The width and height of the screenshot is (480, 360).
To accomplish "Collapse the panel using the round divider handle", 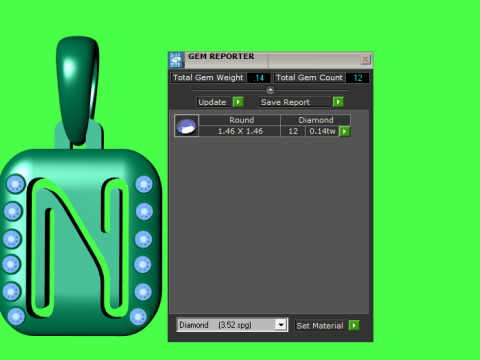I will (270, 90).
